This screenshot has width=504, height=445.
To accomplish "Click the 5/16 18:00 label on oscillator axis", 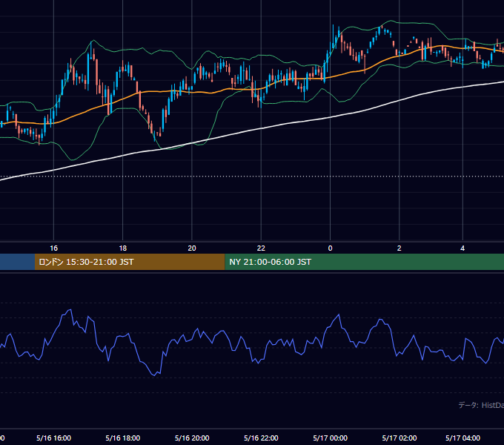I will point(123,438).
